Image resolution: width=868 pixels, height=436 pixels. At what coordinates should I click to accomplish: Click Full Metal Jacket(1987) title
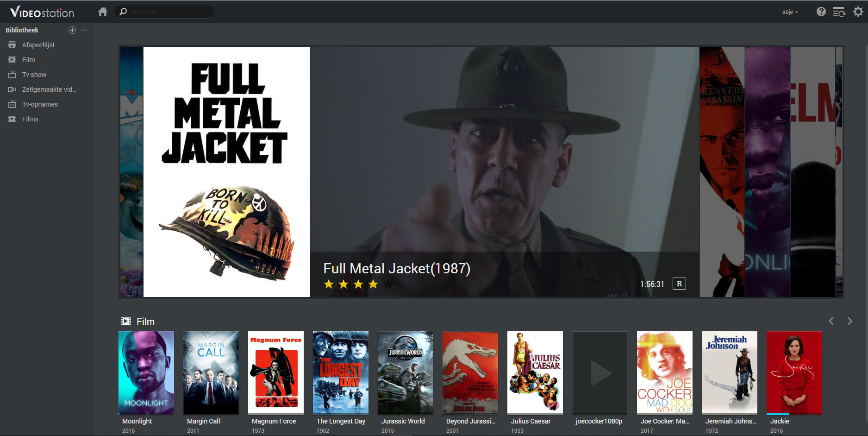pos(397,268)
